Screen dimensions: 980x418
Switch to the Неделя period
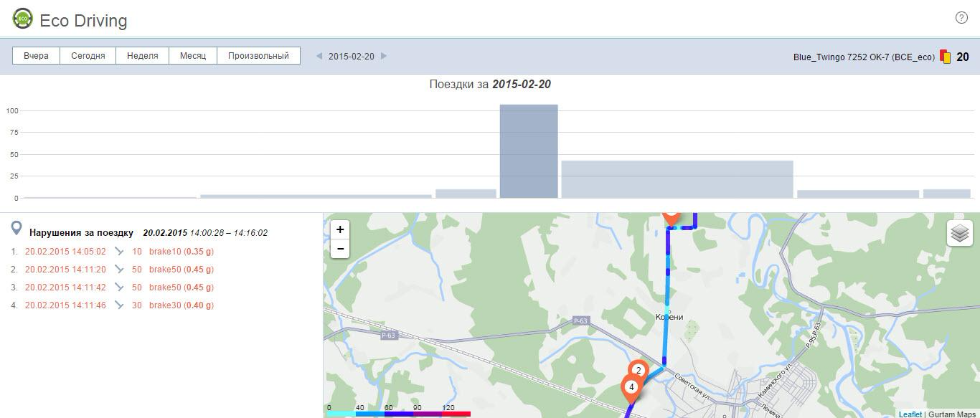point(142,56)
